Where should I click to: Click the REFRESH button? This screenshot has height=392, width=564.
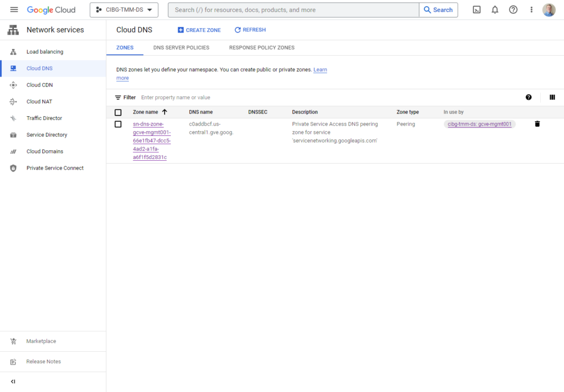coord(251,30)
